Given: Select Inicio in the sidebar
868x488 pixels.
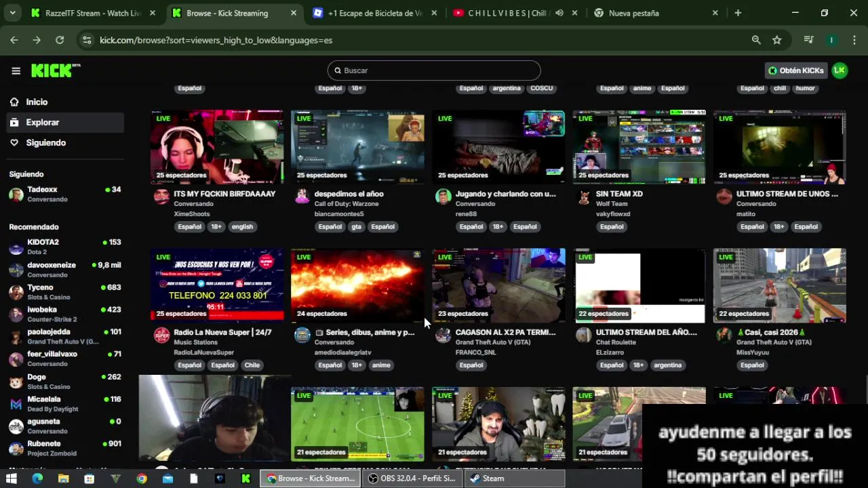Looking at the screenshot, I should point(65,102).
